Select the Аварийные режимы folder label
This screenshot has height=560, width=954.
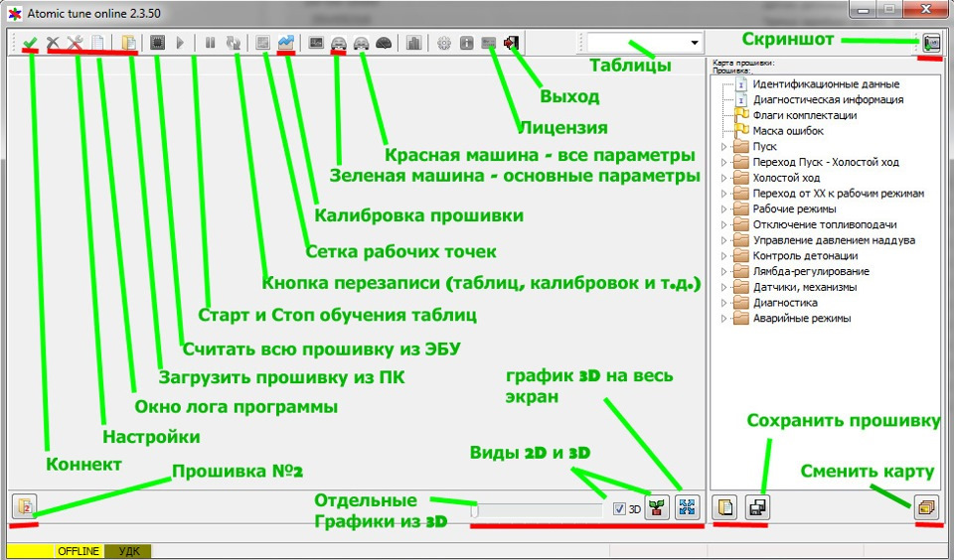tap(802, 318)
